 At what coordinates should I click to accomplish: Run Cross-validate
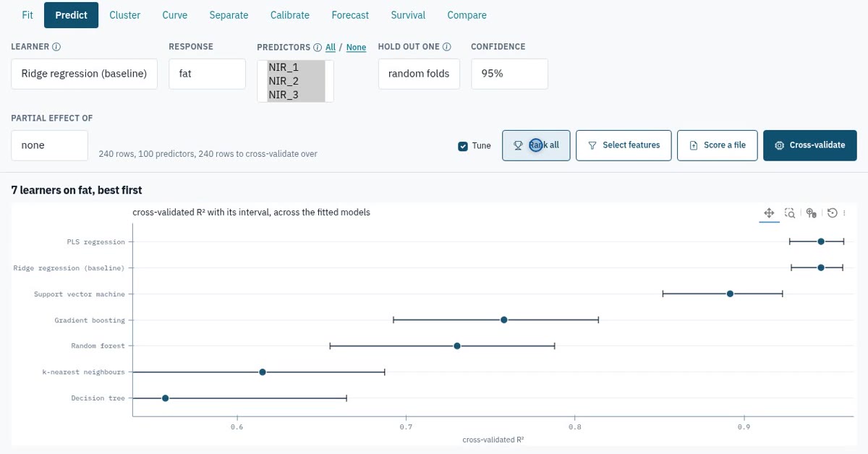pos(810,145)
